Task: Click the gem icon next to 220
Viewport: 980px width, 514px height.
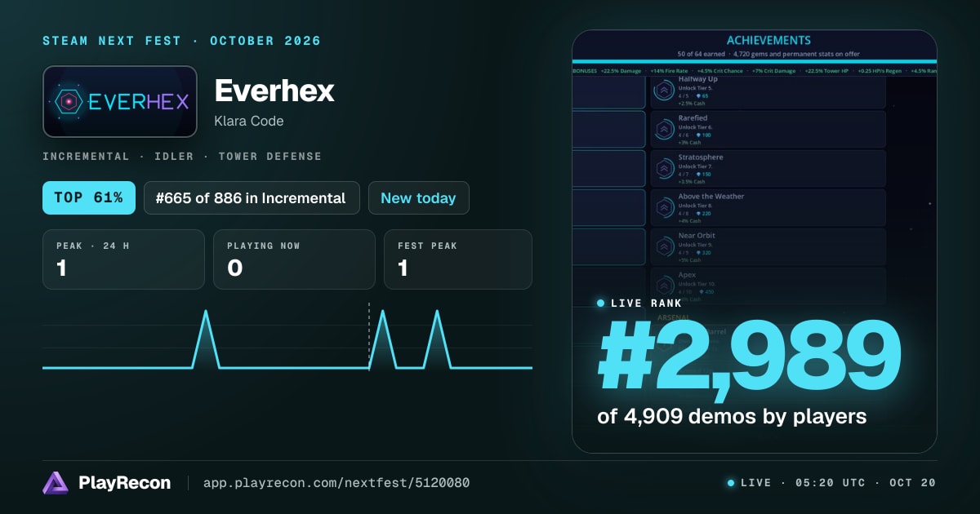Action: 698,213
